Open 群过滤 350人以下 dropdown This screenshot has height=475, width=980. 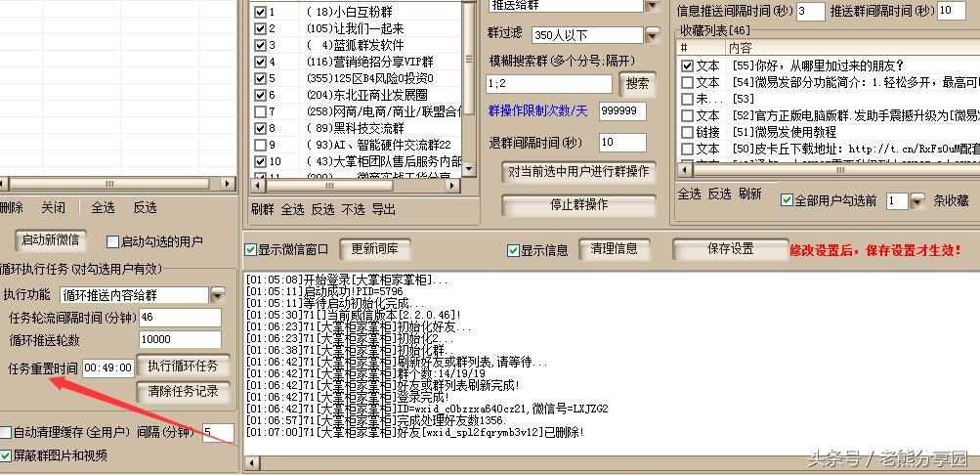pos(652,35)
